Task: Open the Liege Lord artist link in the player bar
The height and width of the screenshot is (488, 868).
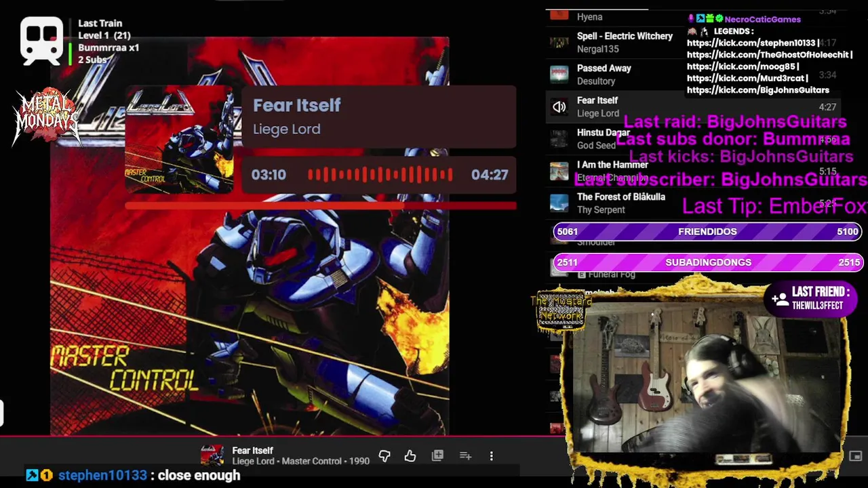Action: pos(254,462)
